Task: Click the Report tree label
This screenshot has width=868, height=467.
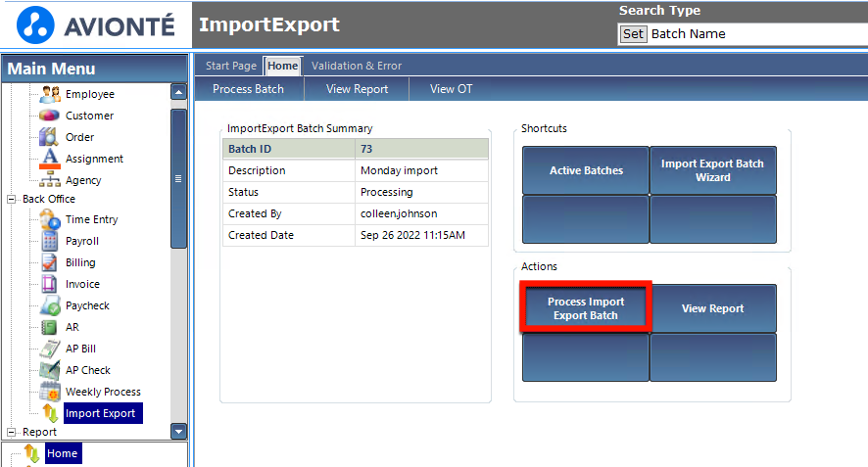Action: point(39,432)
